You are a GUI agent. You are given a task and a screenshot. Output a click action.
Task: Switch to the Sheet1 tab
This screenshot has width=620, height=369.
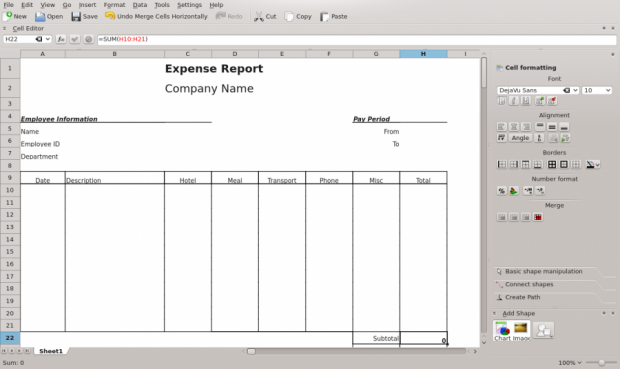click(51, 351)
